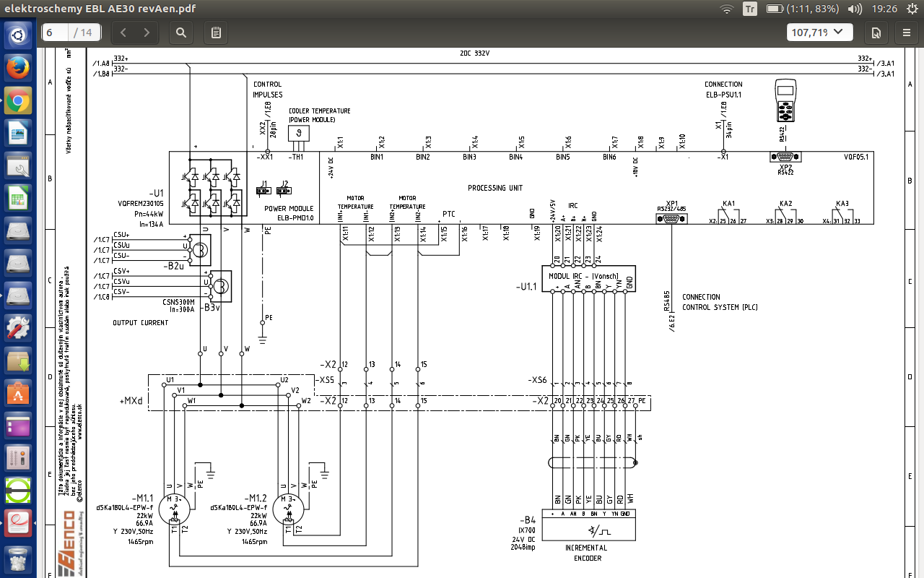Screen dimensions: 924x578
Task: Open the window wrench tool launcher icon
Action: tap(18, 166)
